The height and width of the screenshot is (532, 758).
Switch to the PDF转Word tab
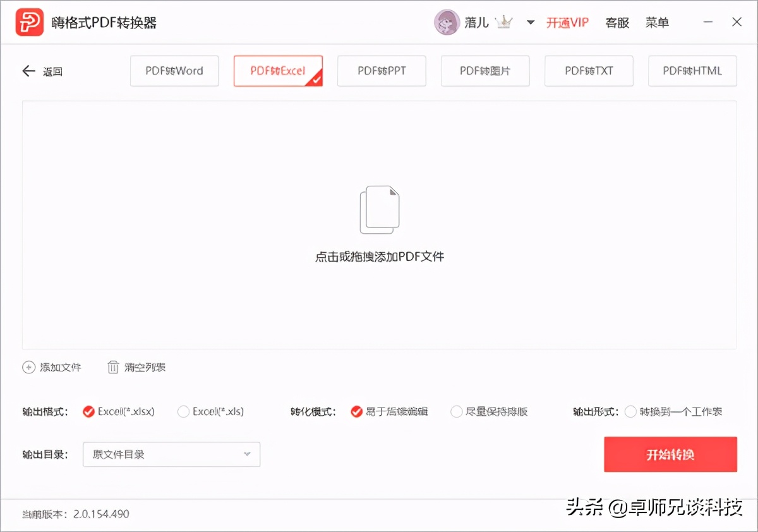174,71
